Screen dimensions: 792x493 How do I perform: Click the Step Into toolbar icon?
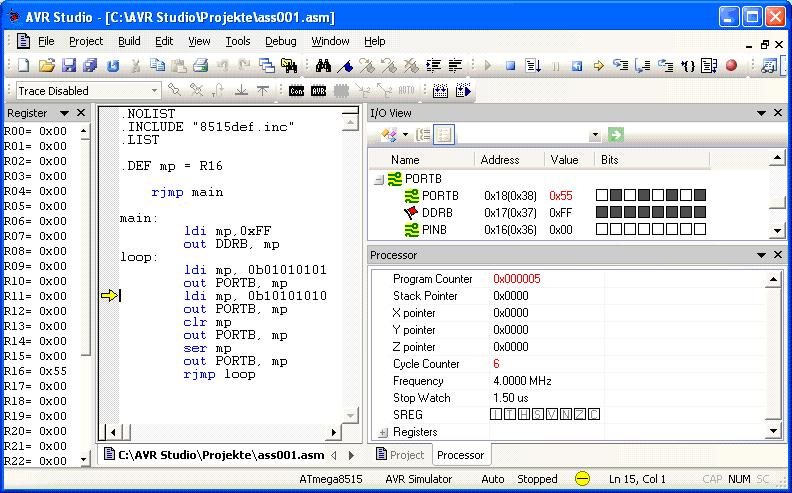(x=621, y=65)
